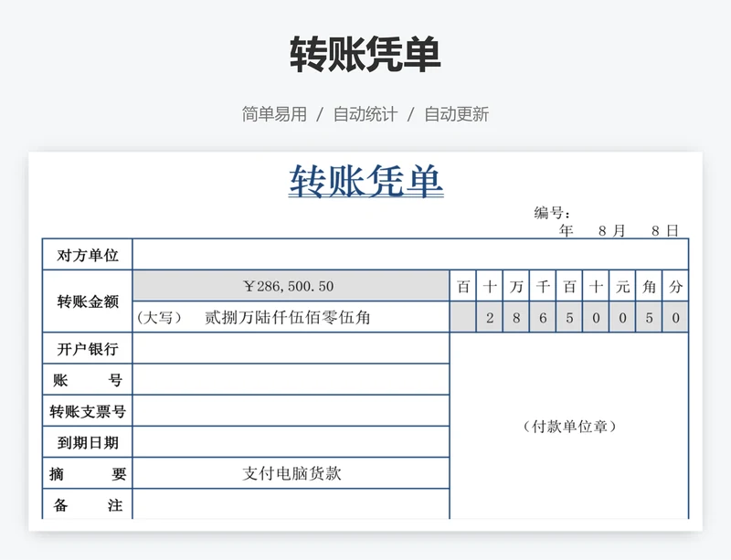Select the 开户银行 label cell
The image size is (731, 560).
88,348
